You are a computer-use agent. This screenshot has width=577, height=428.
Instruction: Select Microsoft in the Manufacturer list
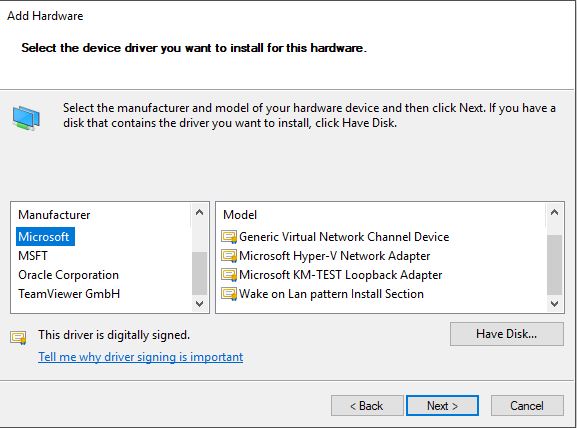(45, 237)
